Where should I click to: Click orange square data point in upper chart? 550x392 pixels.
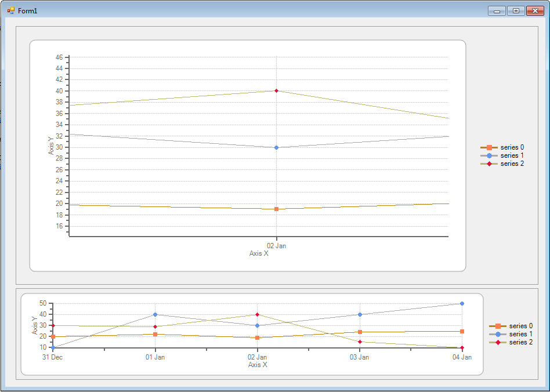pos(276,209)
